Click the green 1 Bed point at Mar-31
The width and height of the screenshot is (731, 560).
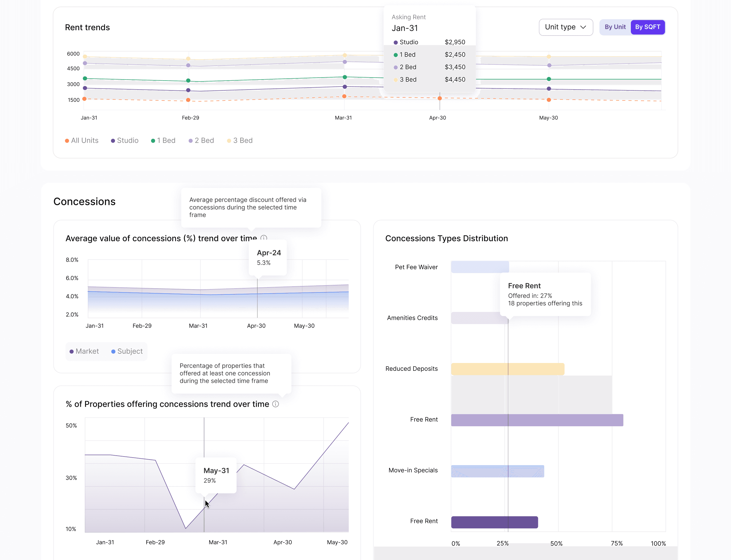(345, 77)
